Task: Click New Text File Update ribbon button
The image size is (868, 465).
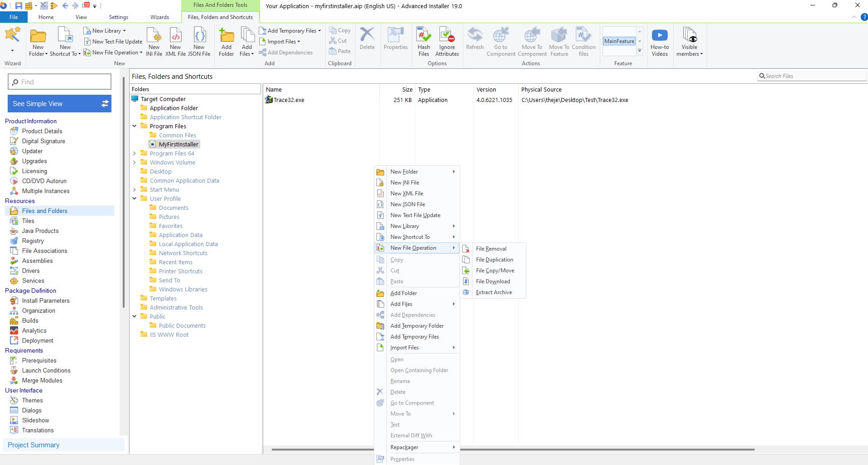Action: pyautogui.click(x=113, y=42)
